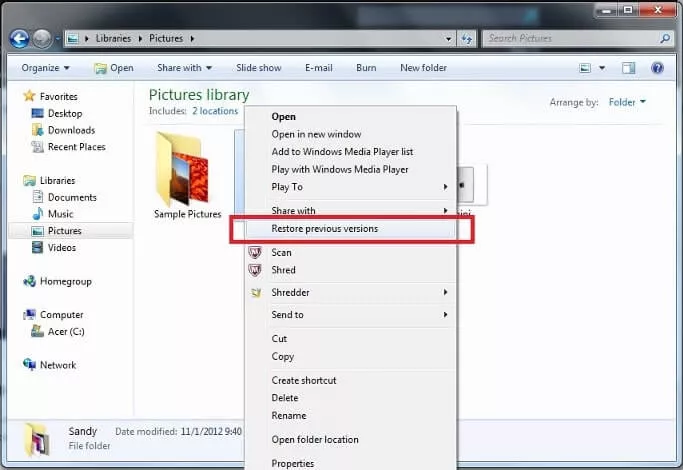This screenshot has height=470, width=683.
Task: Click the Open toolbar folder icon
Action: (x=101, y=68)
